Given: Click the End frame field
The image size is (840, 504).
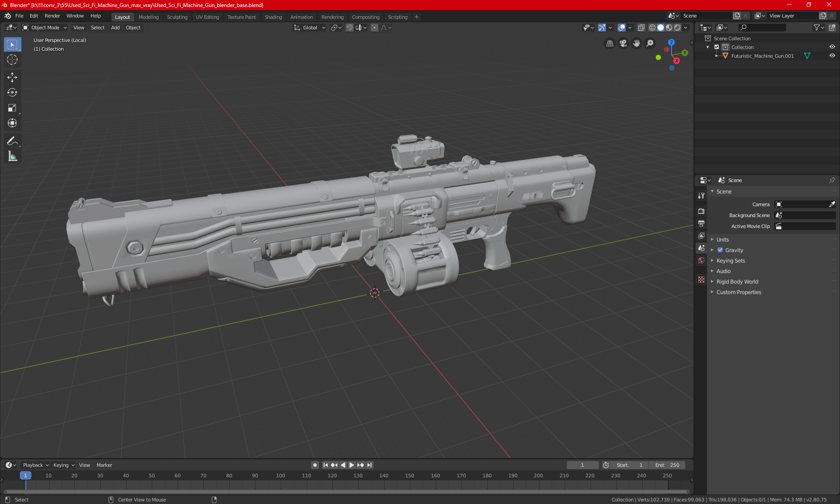Looking at the screenshot, I should (x=667, y=465).
